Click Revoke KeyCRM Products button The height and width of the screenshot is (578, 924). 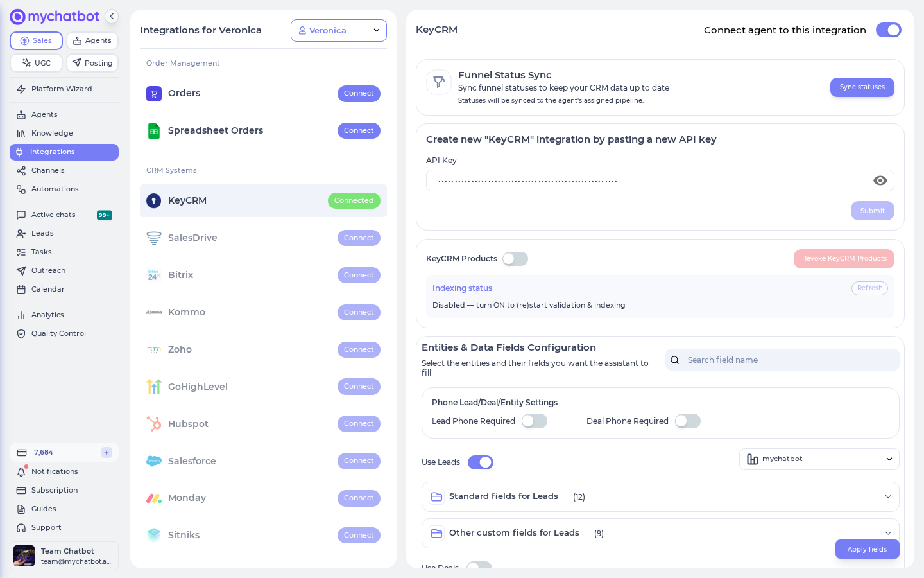click(x=844, y=259)
